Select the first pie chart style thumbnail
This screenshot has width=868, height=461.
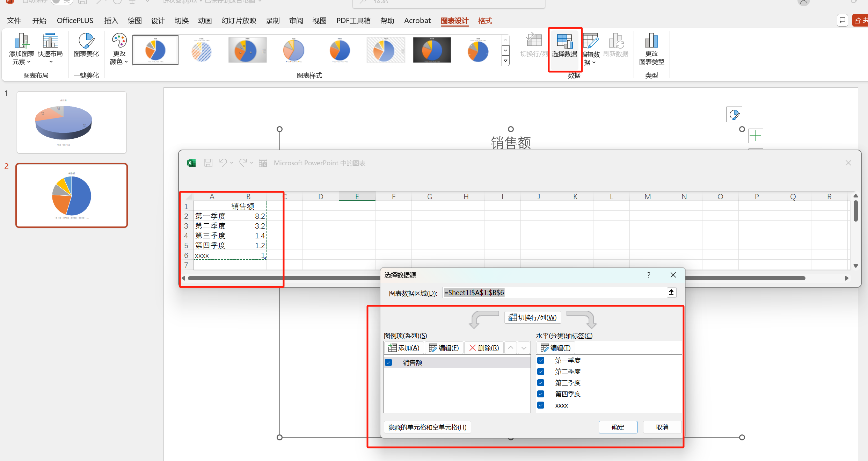point(155,50)
